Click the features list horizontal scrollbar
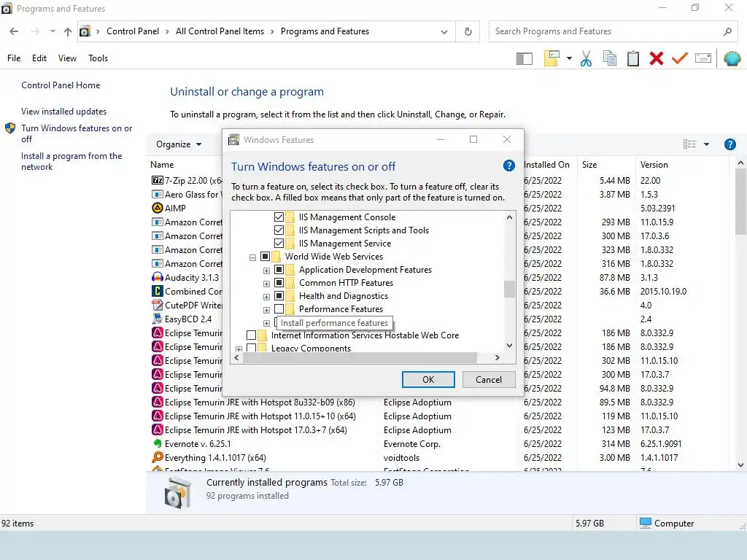 [x=360, y=357]
